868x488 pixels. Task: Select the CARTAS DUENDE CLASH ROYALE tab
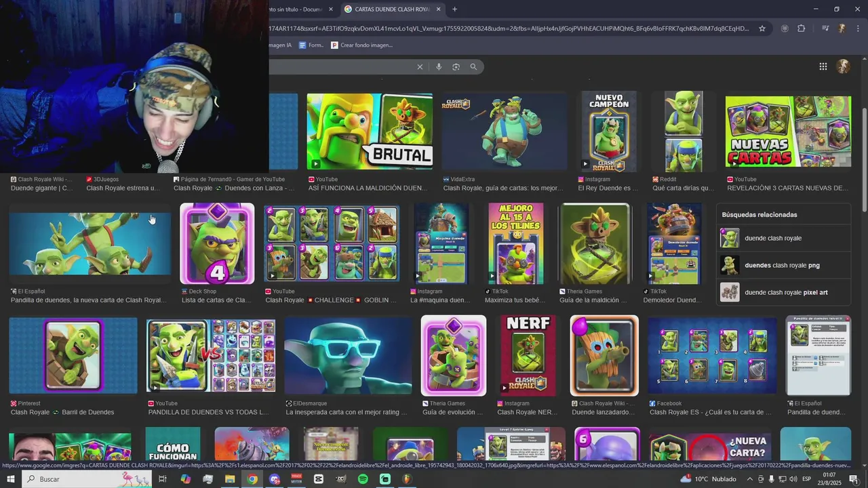click(x=392, y=9)
